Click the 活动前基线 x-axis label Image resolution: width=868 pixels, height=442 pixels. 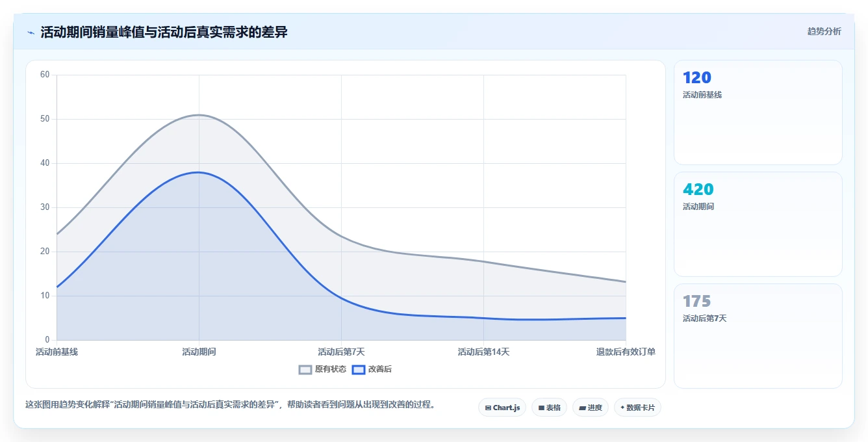(57, 352)
